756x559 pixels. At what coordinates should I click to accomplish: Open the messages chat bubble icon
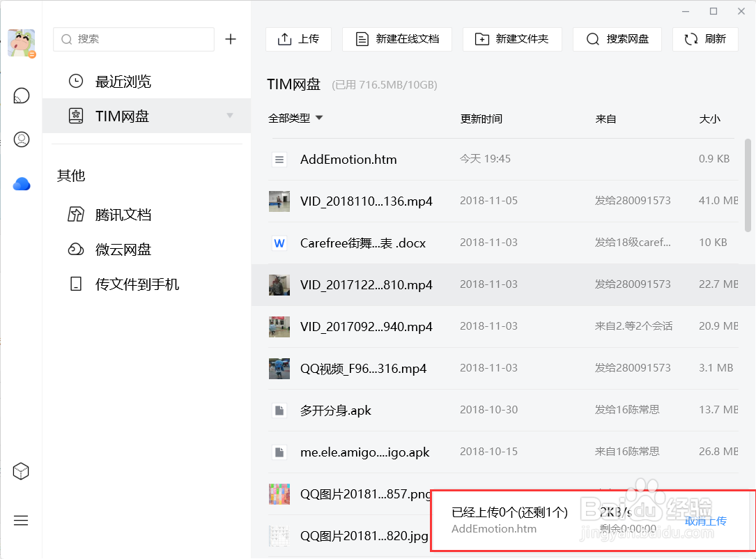pos(21,96)
